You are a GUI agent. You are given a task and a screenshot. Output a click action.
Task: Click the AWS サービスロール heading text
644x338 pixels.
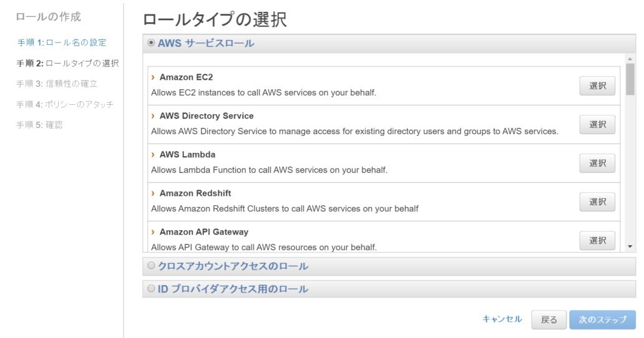coord(206,43)
